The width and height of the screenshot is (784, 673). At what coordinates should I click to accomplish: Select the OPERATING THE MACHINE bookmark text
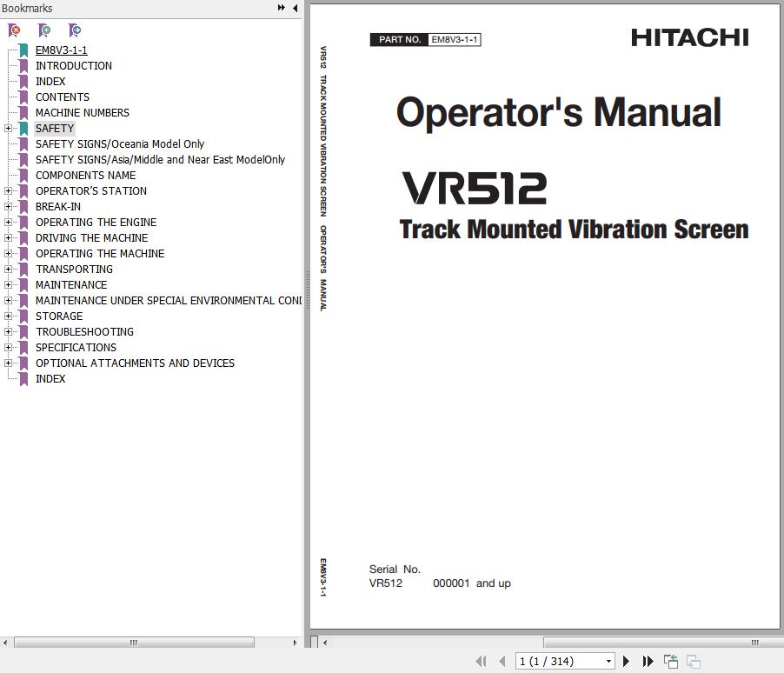[x=99, y=253]
